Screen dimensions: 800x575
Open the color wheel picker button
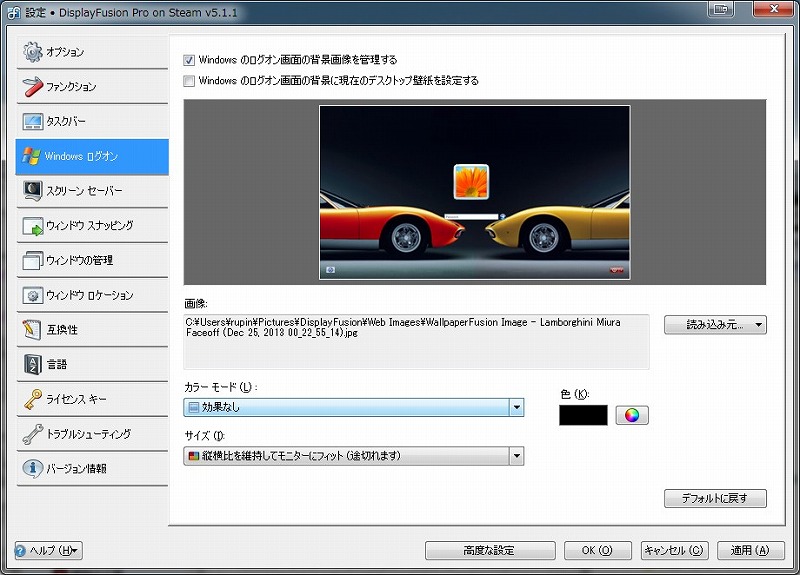point(632,415)
